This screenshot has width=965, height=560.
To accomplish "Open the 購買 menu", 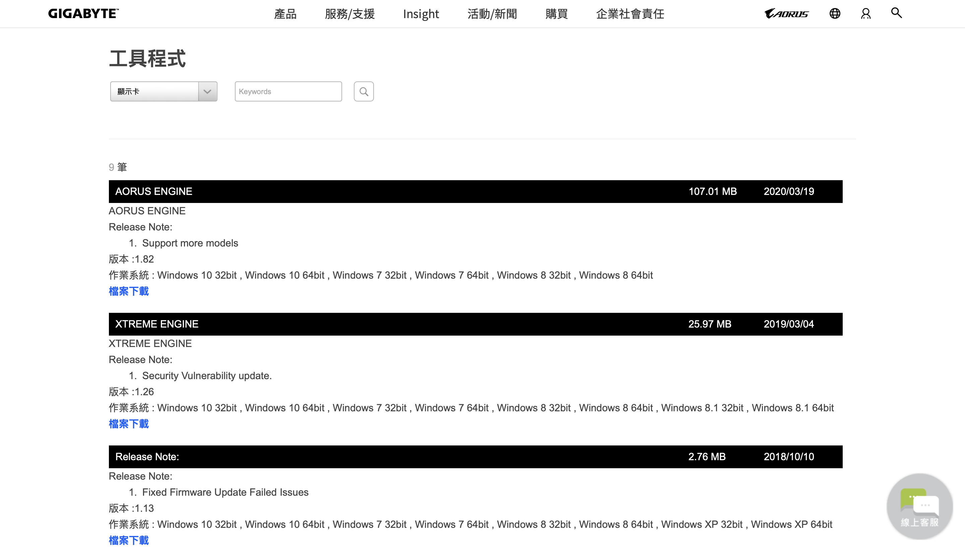I will coord(557,14).
